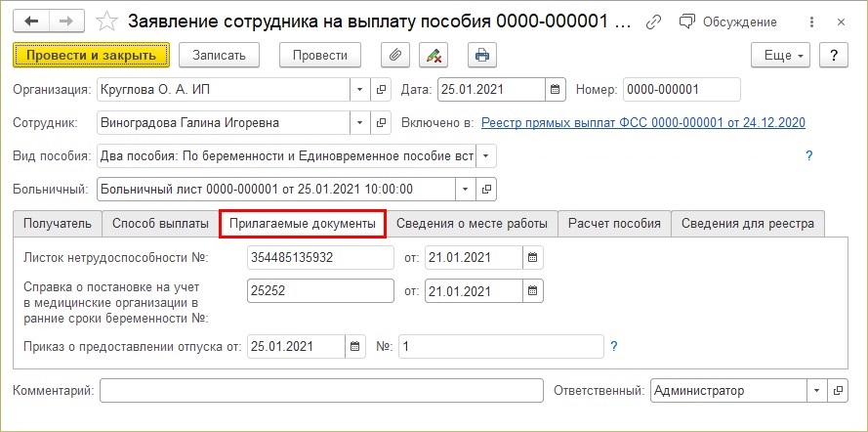Switch to the Способ выплаты tab

coord(160,224)
